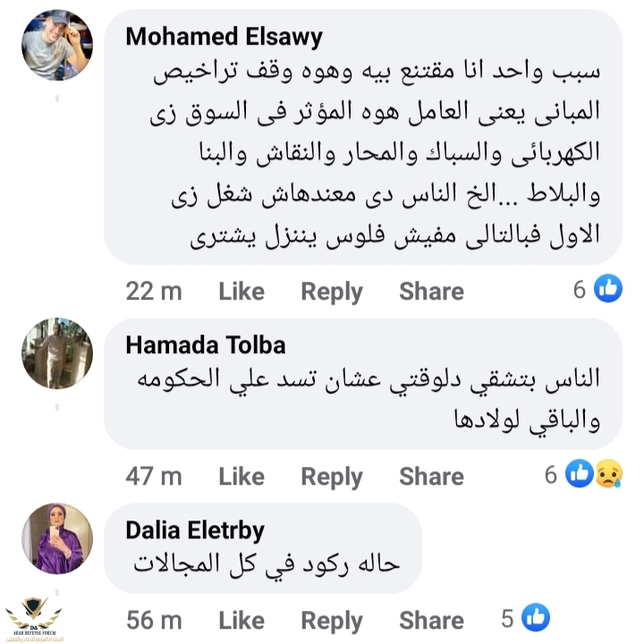Like Hamada Tolba's comment

click(x=241, y=477)
